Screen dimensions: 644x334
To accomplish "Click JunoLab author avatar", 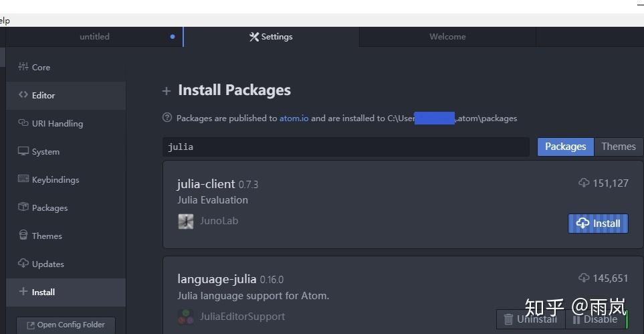I will coord(186,221).
